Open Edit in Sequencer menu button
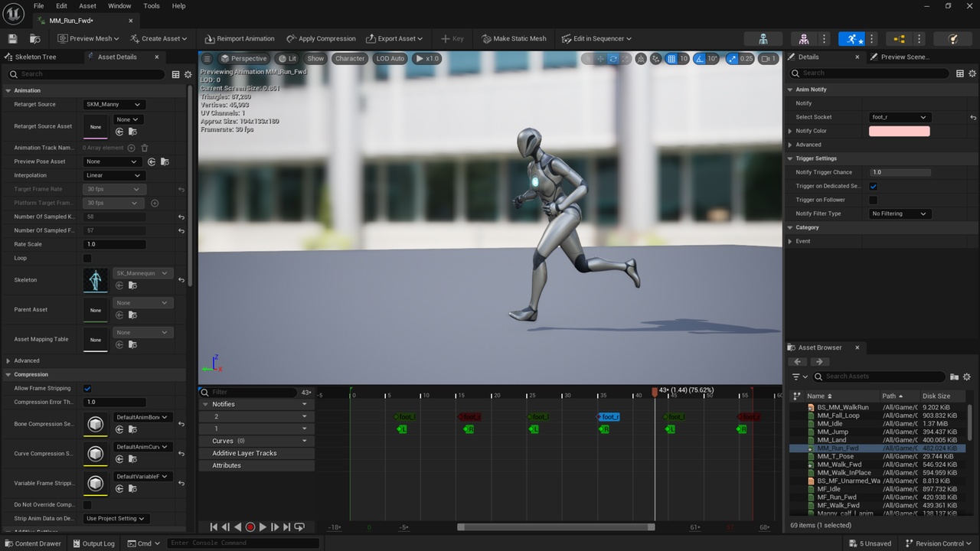This screenshot has height=551, width=980. point(596,38)
